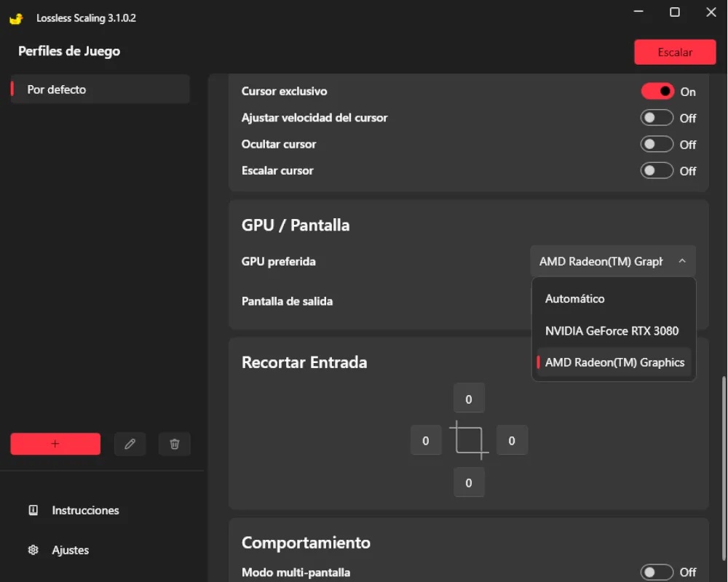Click the left crop value field
Screen dimensions: 728x582
[x=426, y=440]
